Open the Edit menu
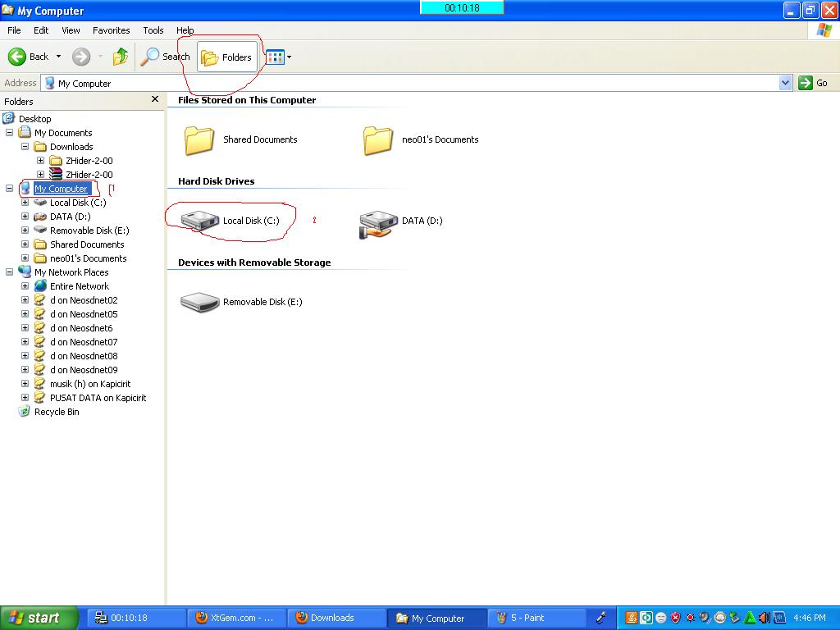The width and height of the screenshot is (840, 630). [41, 30]
